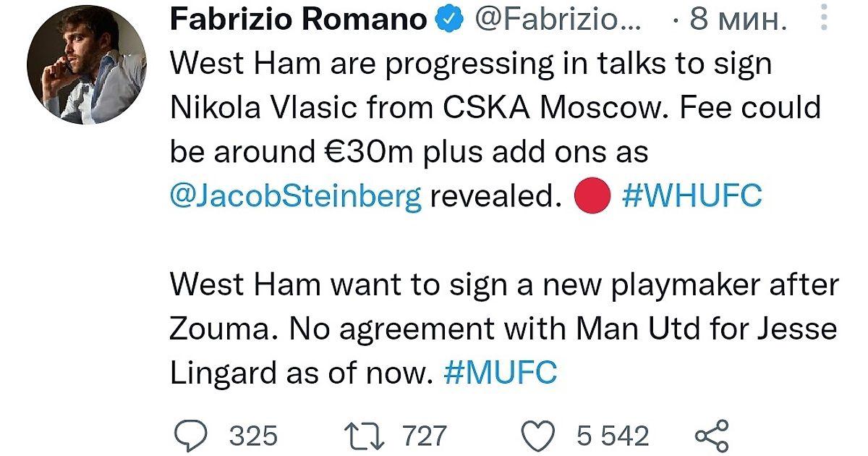This screenshot has height=456, width=868.
Task: Click the sentence about a new playmaker
Action: tap(503, 284)
